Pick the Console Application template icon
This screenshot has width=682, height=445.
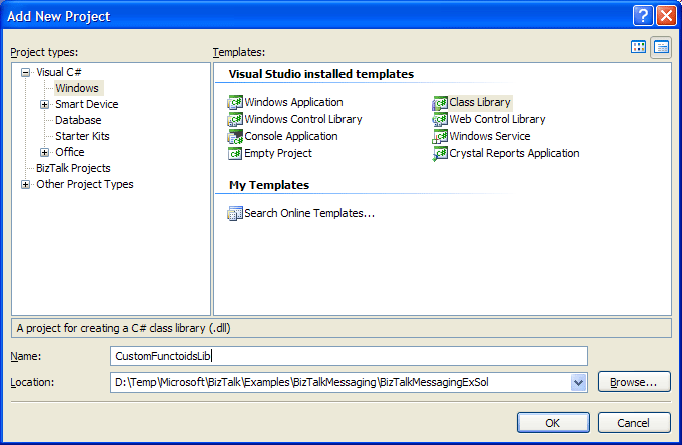click(x=236, y=136)
